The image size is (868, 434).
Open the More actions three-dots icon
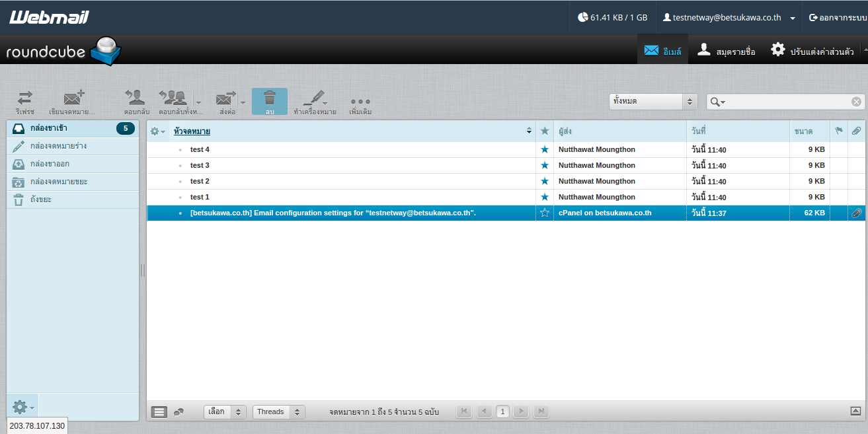coord(360,102)
